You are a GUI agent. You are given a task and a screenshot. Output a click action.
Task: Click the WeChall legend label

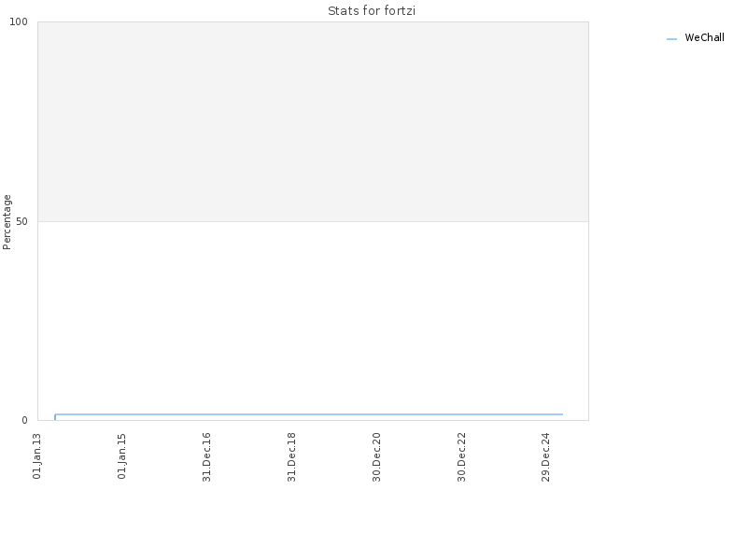pos(704,37)
